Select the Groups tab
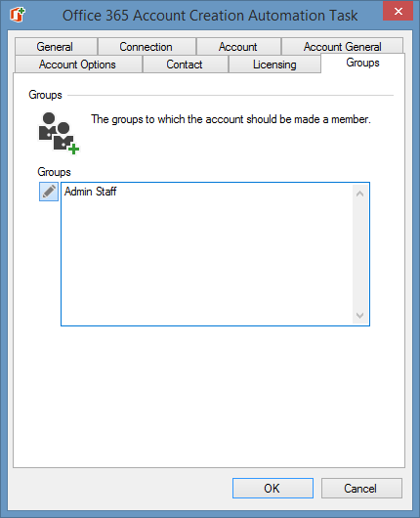 click(362, 63)
